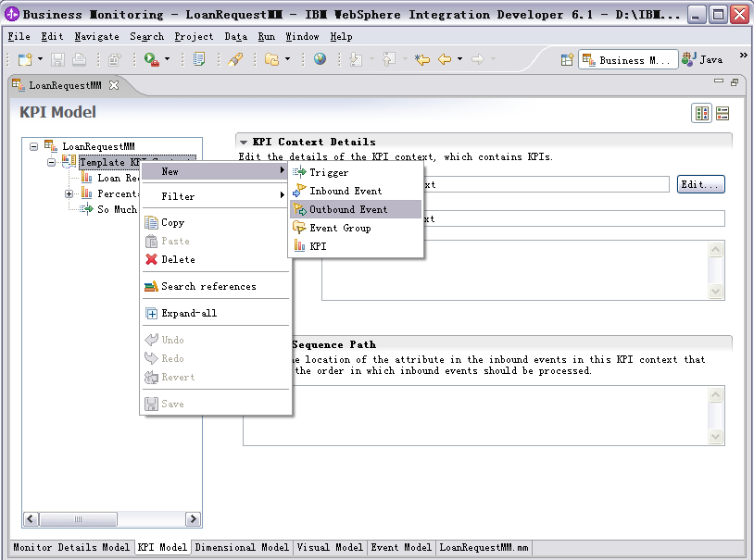Image resolution: width=754 pixels, height=560 pixels.
Task: Collapse the LoanRequestMM tree root
Action: click(33, 146)
